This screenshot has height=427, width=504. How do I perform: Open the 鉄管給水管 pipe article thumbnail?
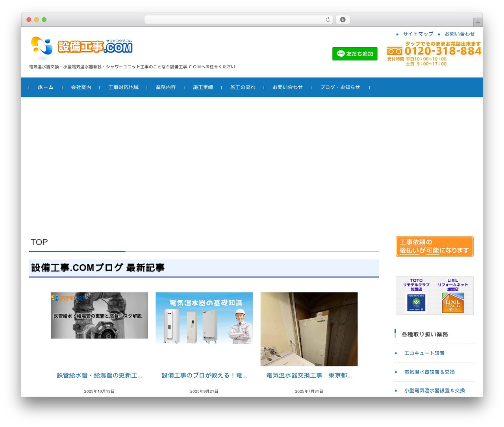coord(99,316)
